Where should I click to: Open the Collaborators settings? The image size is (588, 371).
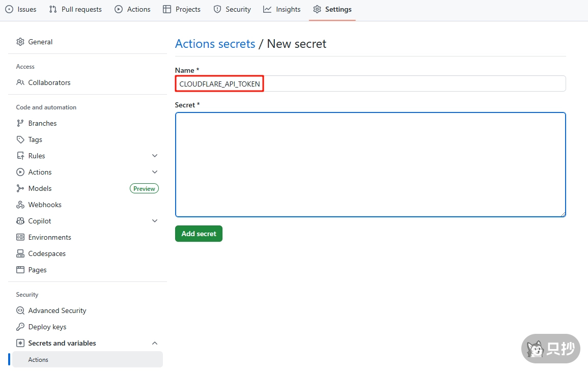(x=20, y=82)
